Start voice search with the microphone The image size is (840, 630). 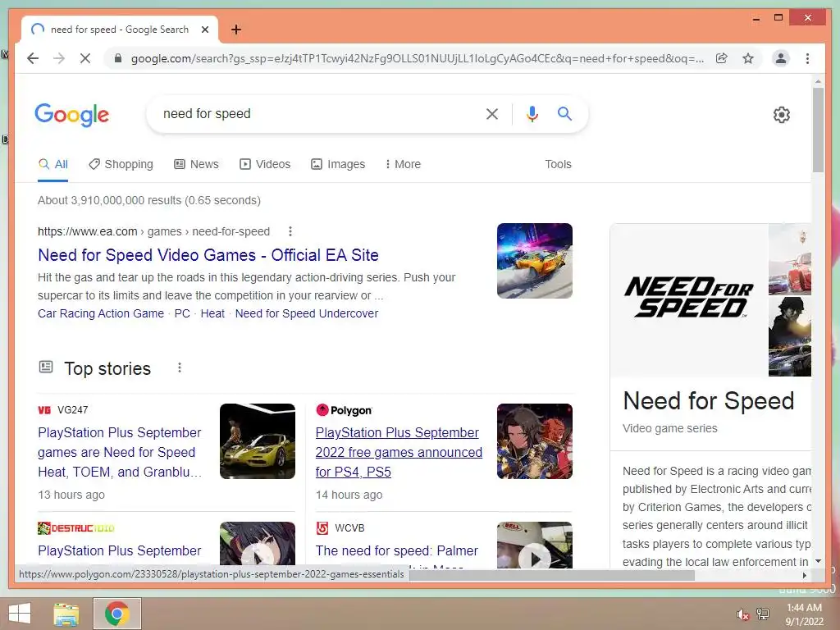(x=532, y=113)
